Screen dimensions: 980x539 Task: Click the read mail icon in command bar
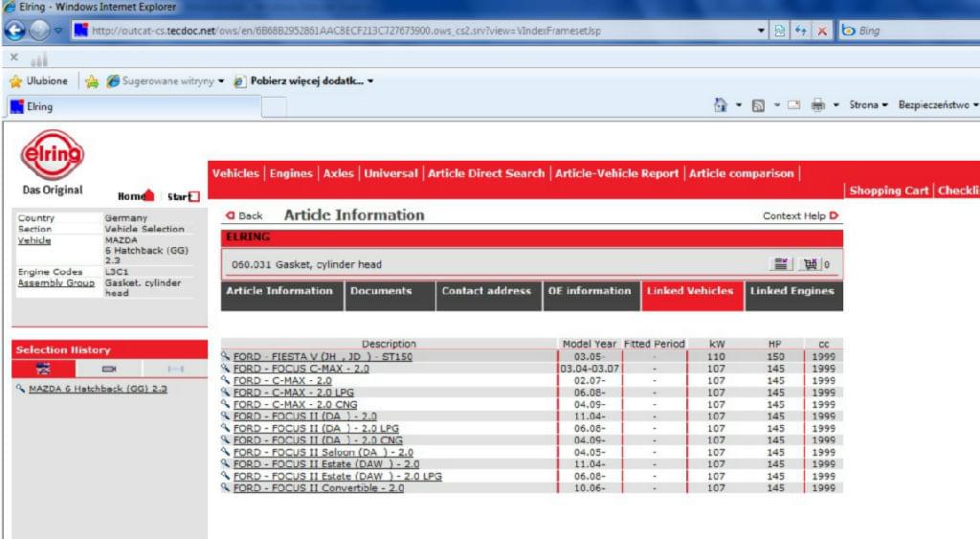pos(793,105)
